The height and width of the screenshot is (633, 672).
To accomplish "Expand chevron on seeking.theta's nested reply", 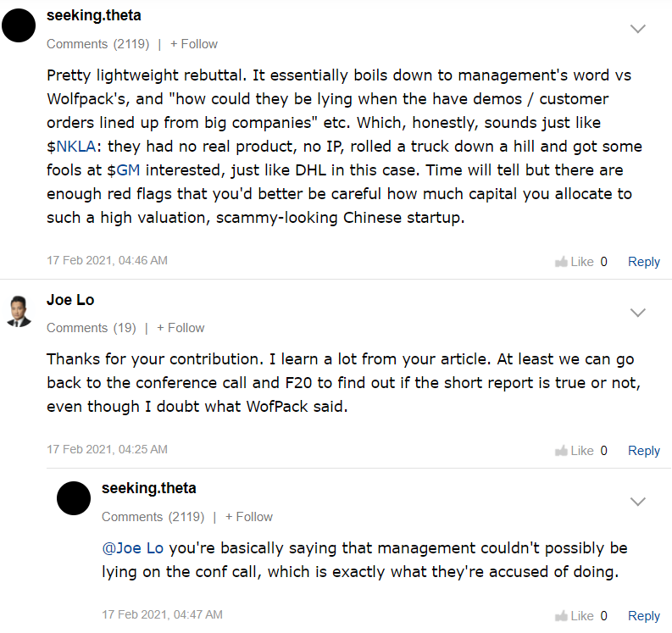I will point(638,502).
